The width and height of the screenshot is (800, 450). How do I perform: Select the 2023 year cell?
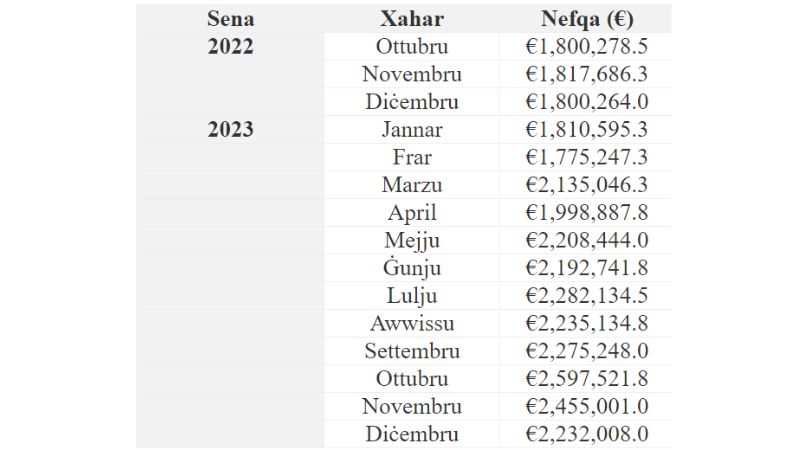point(230,130)
